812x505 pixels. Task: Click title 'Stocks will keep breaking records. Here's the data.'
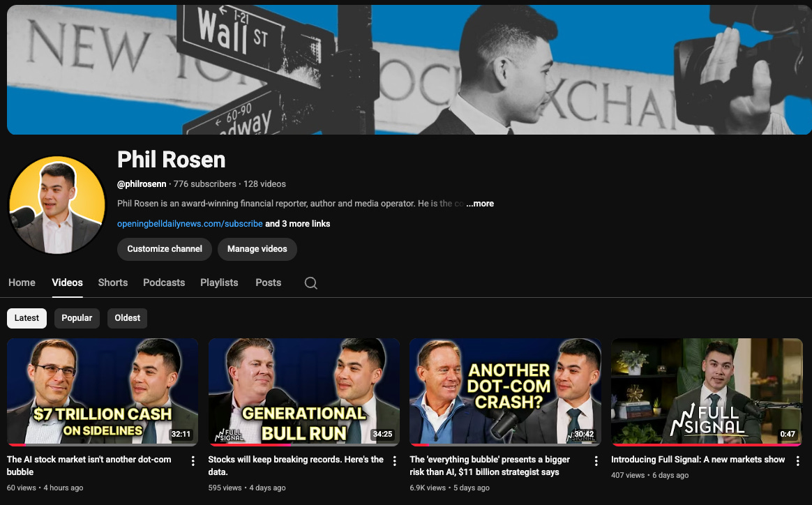(296, 466)
